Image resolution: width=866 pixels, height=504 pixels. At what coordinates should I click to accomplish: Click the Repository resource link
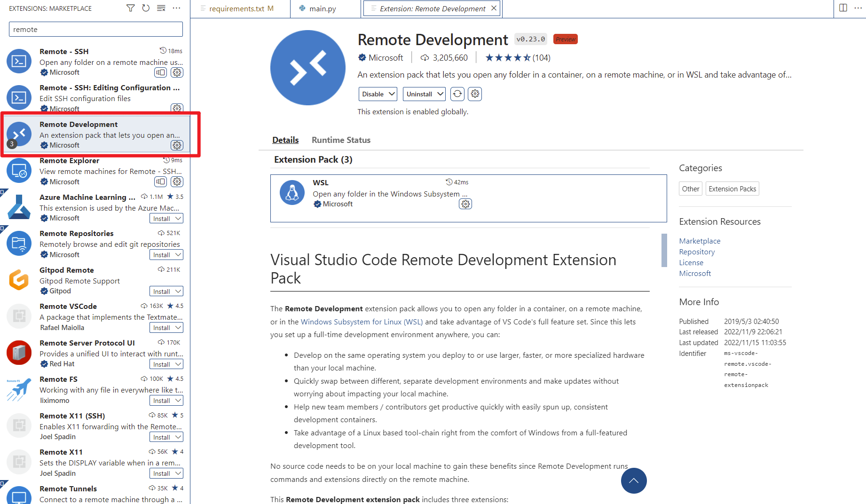pos(697,252)
